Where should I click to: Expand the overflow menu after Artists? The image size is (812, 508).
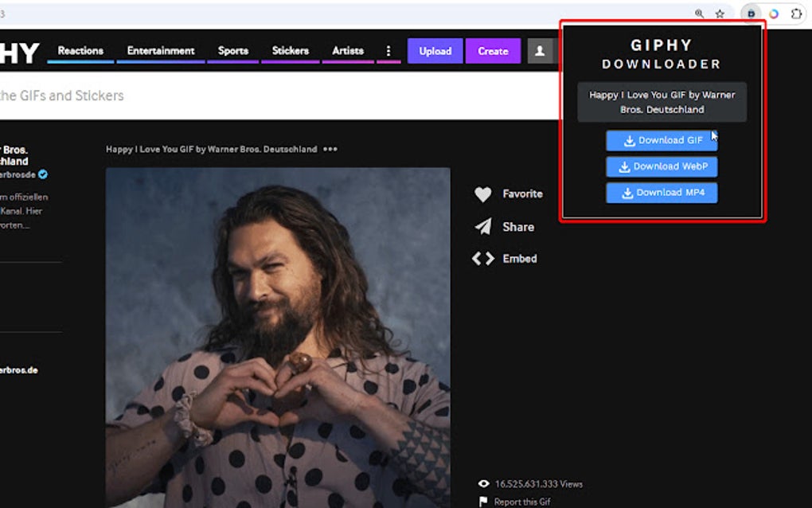[x=388, y=50]
